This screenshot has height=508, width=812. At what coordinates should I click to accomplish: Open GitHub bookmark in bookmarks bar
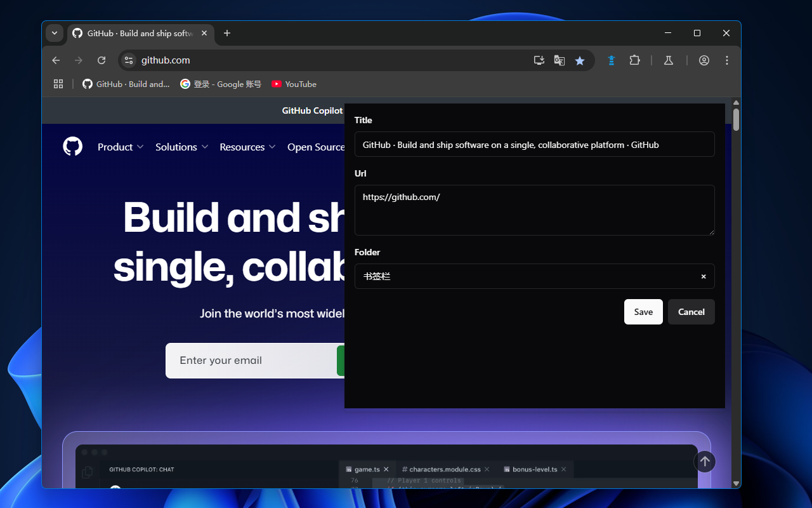pos(126,84)
